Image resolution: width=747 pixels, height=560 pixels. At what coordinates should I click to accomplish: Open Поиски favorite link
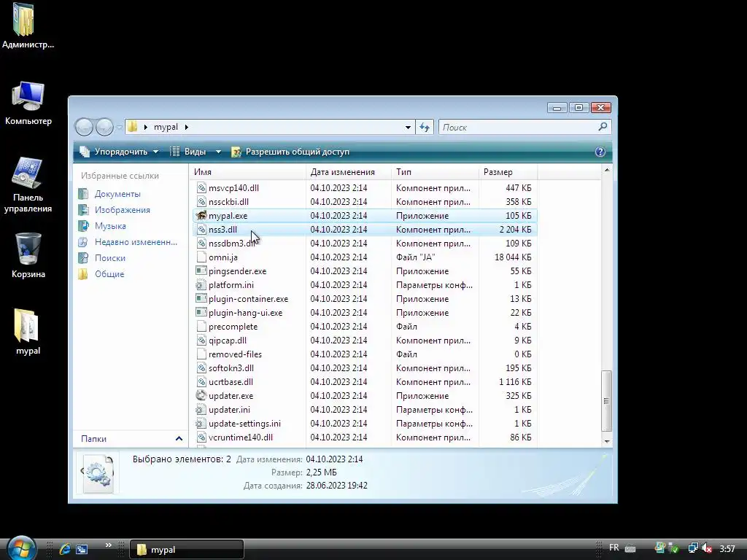point(109,258)
